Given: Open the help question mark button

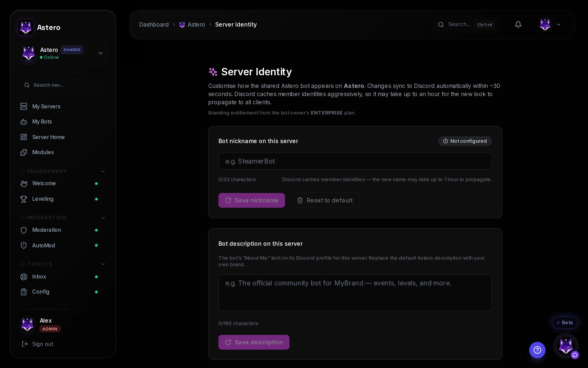Looking at the screenshot, I should (537, 350).
